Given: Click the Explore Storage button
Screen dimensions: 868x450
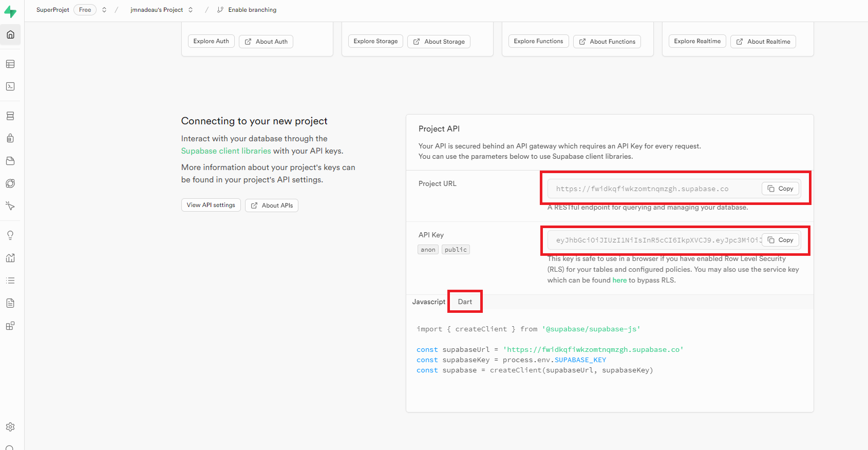Looking at the screenshot, I should [375, 41].
